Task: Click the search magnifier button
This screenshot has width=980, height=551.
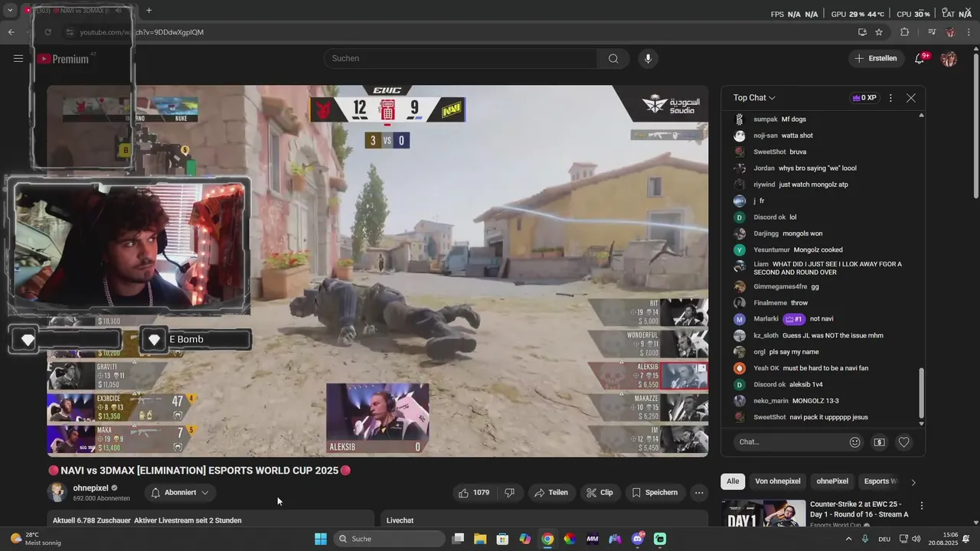Action: pos(613,58)
